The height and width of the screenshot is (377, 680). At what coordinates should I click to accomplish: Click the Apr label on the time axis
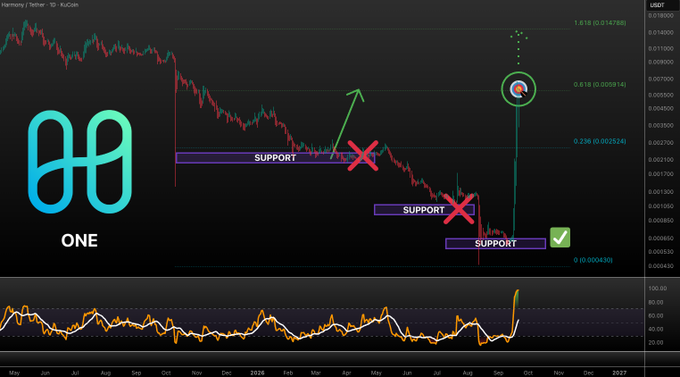[x=347, y=373]
